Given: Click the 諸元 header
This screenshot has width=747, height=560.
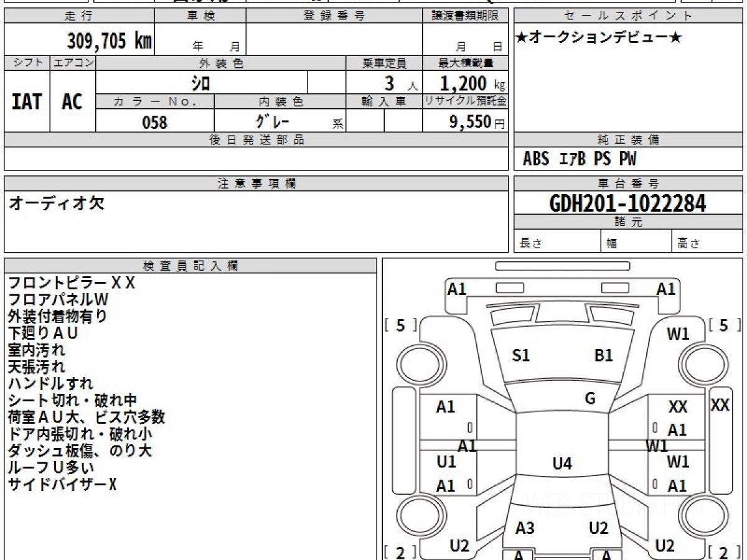Looking at the screenshot, I should [629, 222].
